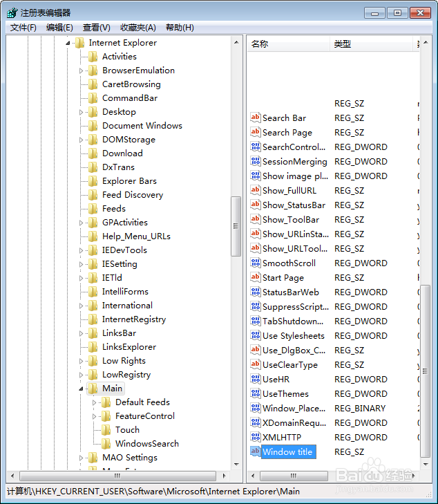Image resolution: width=438 pixels, height=504 pixels.
Task: Open the 查看(V) menu
Action: coord(96,28)
